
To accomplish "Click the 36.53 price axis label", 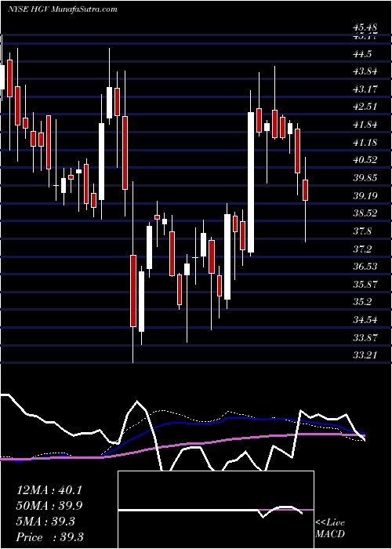I will (365, 267).
